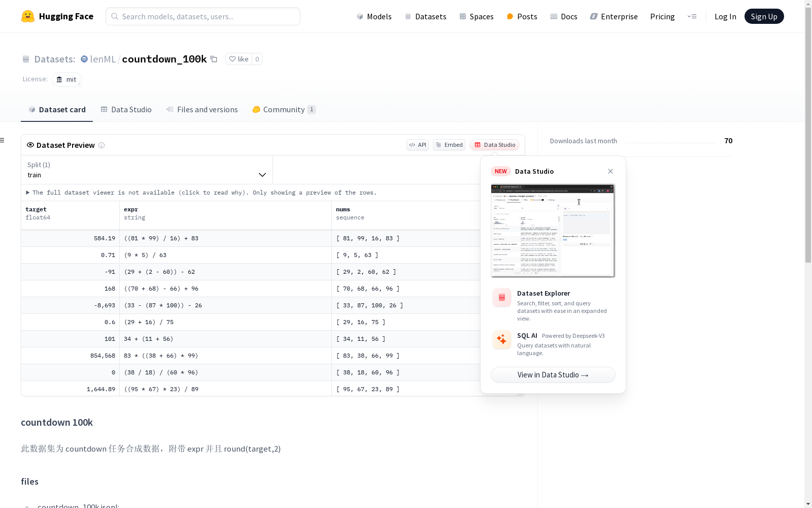This screenshot has width=812, height=508.
Task: Open the Data Studio tab
Action: click(126, 110)
